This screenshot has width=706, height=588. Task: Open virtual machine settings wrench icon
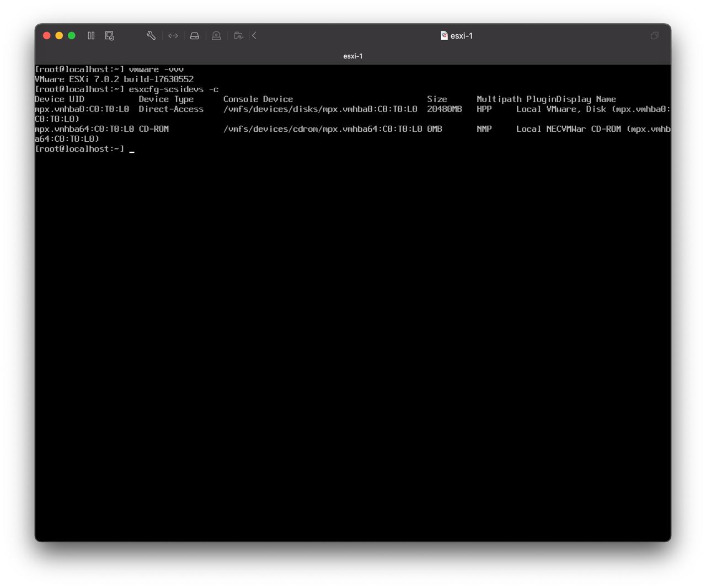(151, 36)
